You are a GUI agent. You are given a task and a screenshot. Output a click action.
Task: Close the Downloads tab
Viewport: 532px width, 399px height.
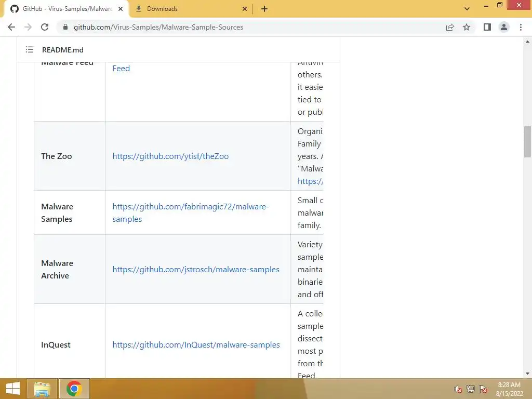(x=245, y=9)
